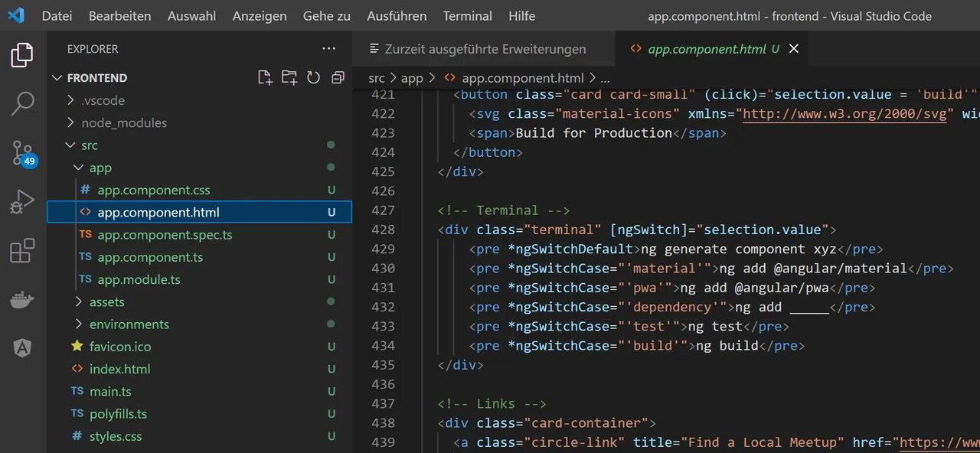Open the Hilfe menu
This screenshot has width=980, height=453.
click(x=522, y=15)
